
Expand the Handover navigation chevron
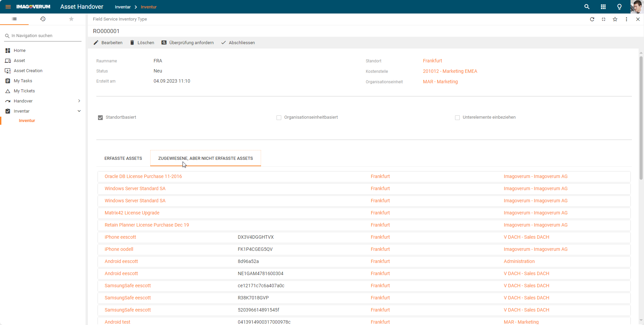pos(79,101)
